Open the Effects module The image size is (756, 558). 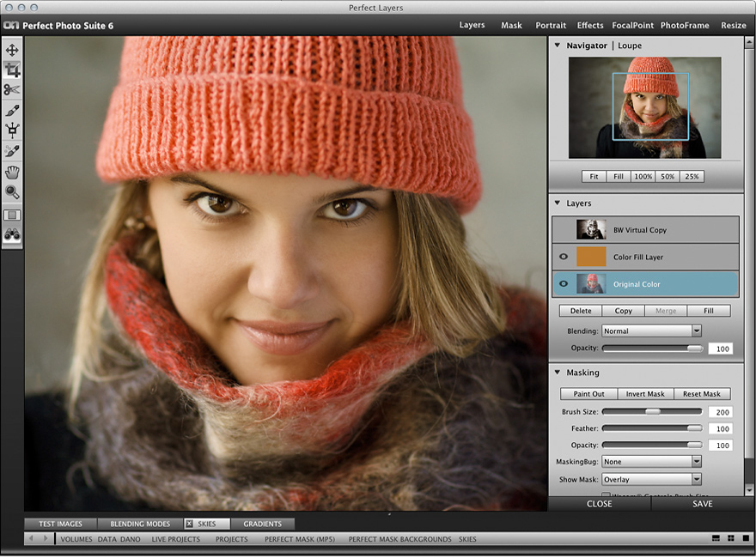tap(590, 25)
